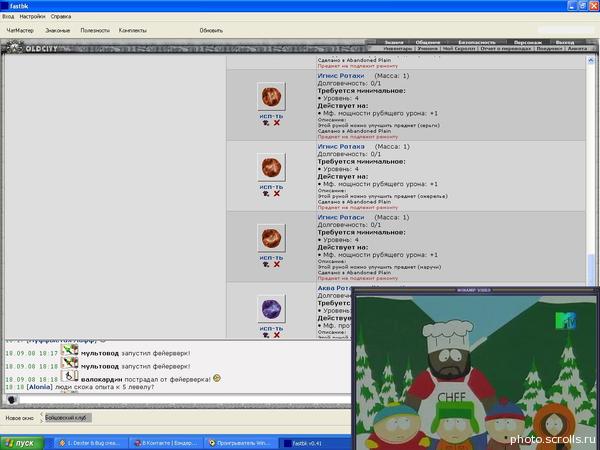This screenshot has height=450, width=600.
Task: Open Полезности in the toolbar
Action: click(x=95, y=30)
